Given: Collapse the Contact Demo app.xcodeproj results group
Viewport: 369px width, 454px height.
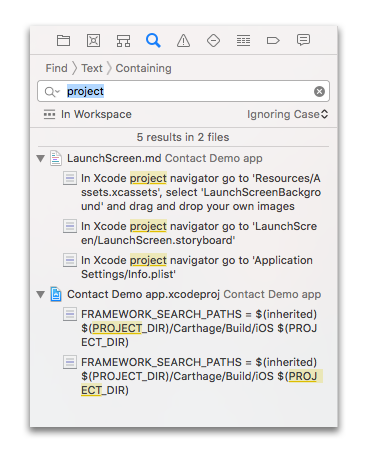Looking at the screenshot, I should tap(41, 294).
